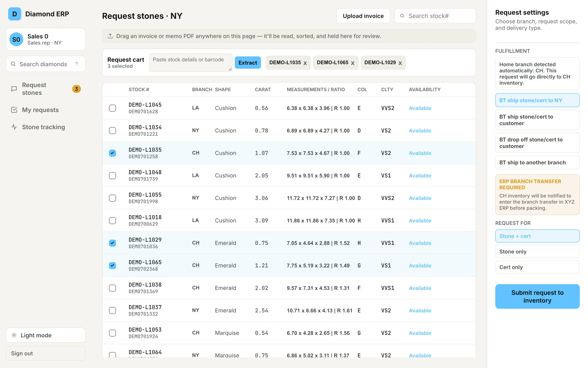This screenshot has width=588, height=368.
Task: Open the filter icon in Search diamonds
Action: [x=77, y=64]
